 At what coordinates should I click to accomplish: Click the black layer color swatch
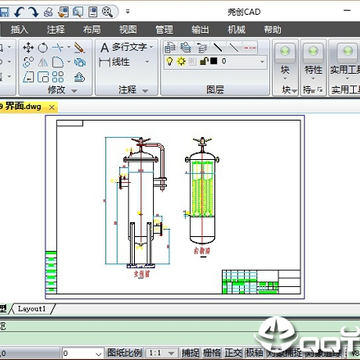[x=214, y=61]
